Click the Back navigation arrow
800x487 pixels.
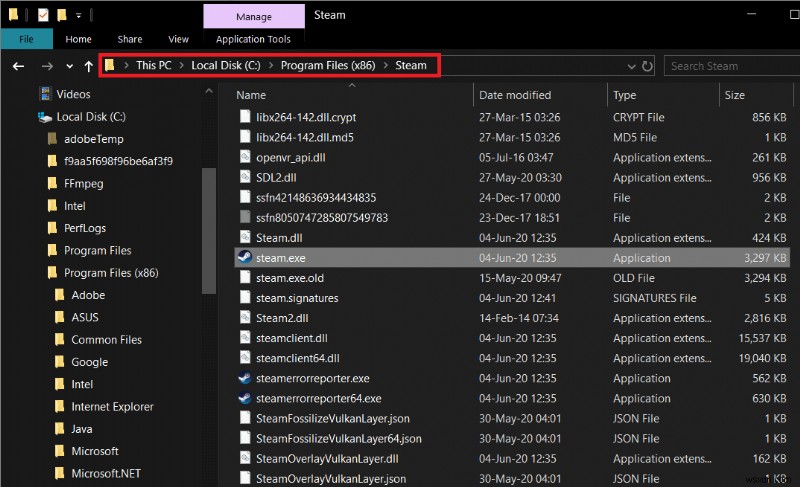[18, 66]
